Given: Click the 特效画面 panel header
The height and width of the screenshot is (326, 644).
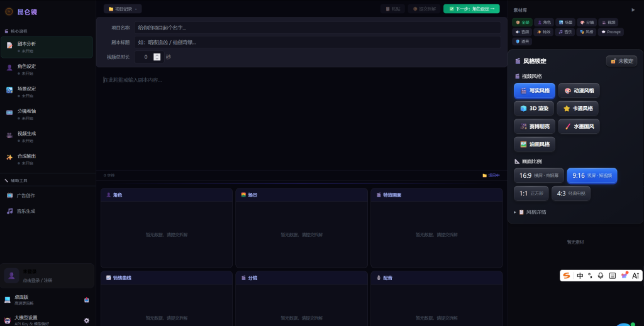Looking at the screenshot, I should coord(436,195).
